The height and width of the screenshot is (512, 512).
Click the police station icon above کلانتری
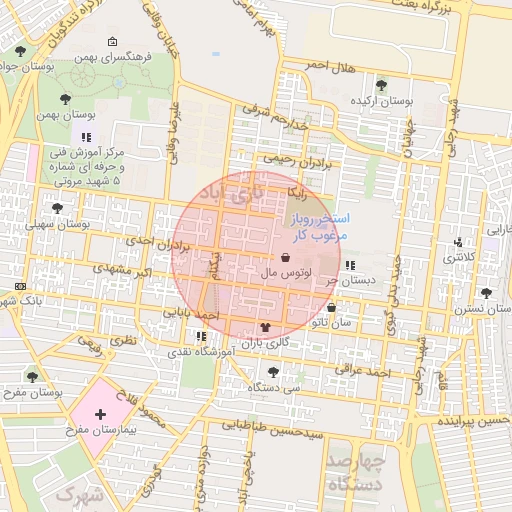click(x=459, y=242)
